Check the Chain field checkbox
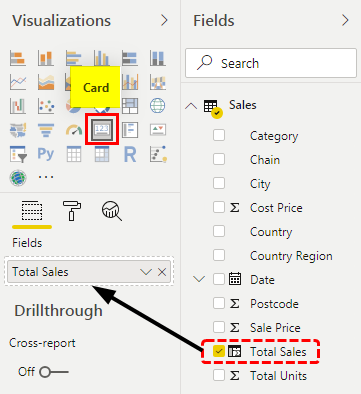The height and width of the screenshot is (394, 361). pos(219,159)
